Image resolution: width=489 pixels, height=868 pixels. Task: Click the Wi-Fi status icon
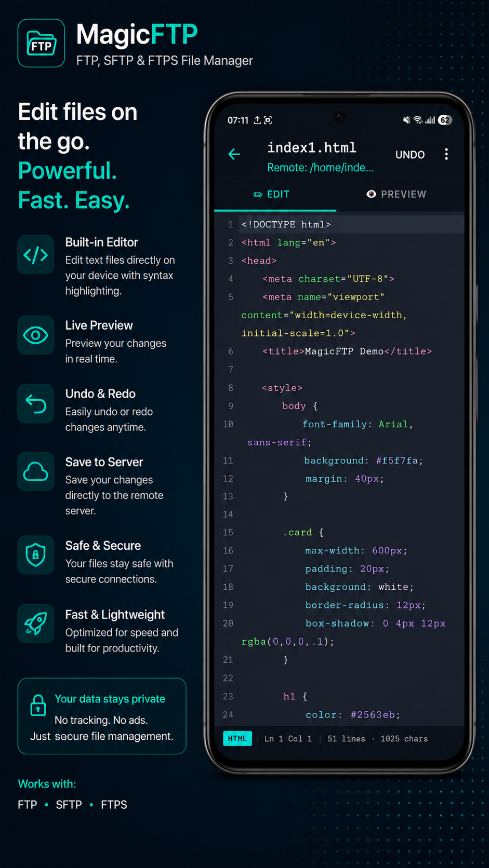pos(418,120)
